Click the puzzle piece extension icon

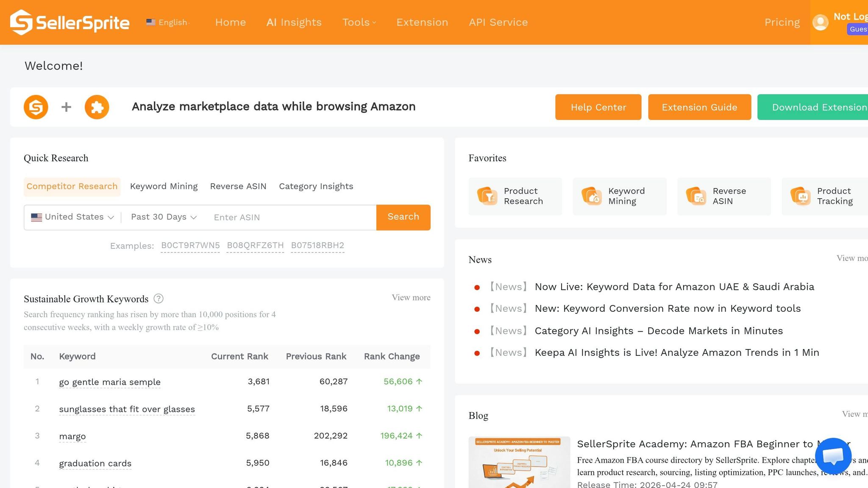[x=97, y=107]
